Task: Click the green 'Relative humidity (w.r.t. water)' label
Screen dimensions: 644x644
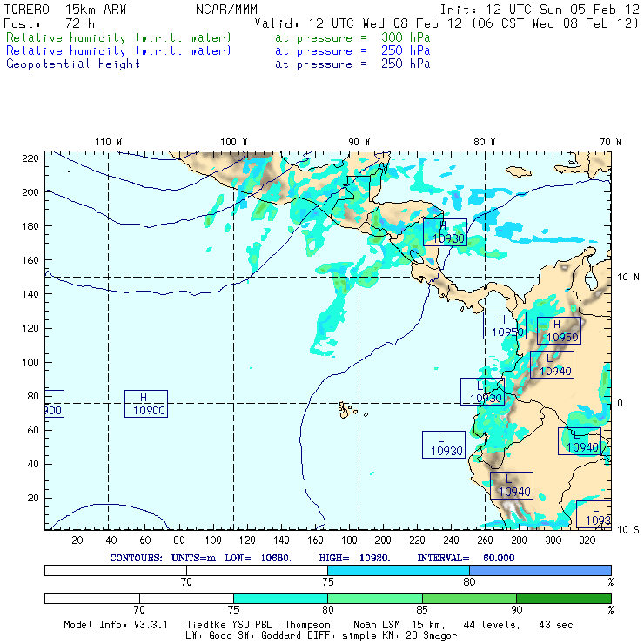Action: tap(118, 37)
